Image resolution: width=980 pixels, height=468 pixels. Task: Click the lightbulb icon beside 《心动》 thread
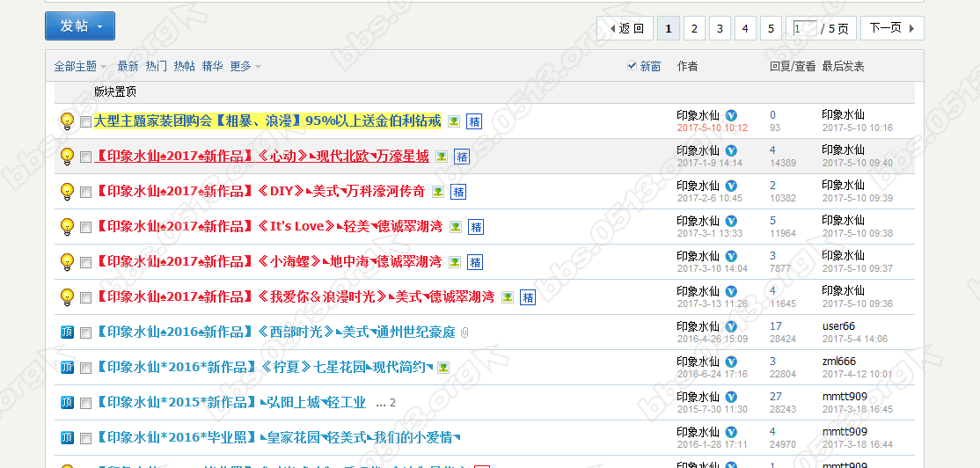point(67,157)
